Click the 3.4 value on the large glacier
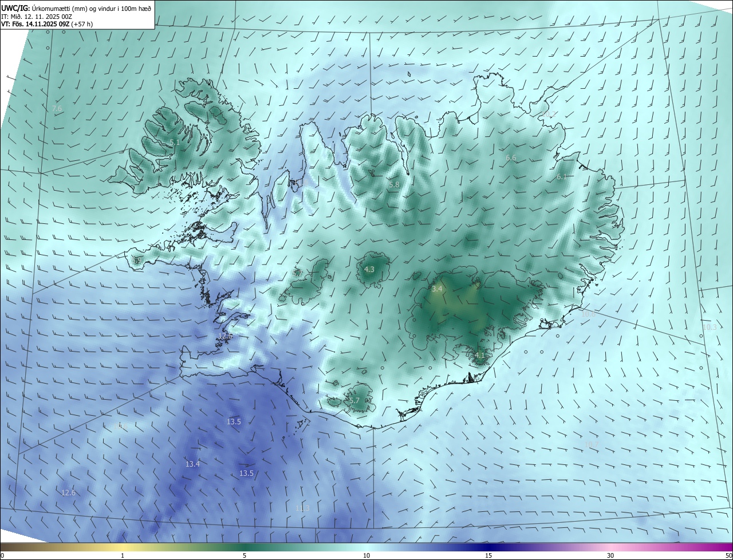This screenshot has height=560, width=733. click(x=437, y=289)
